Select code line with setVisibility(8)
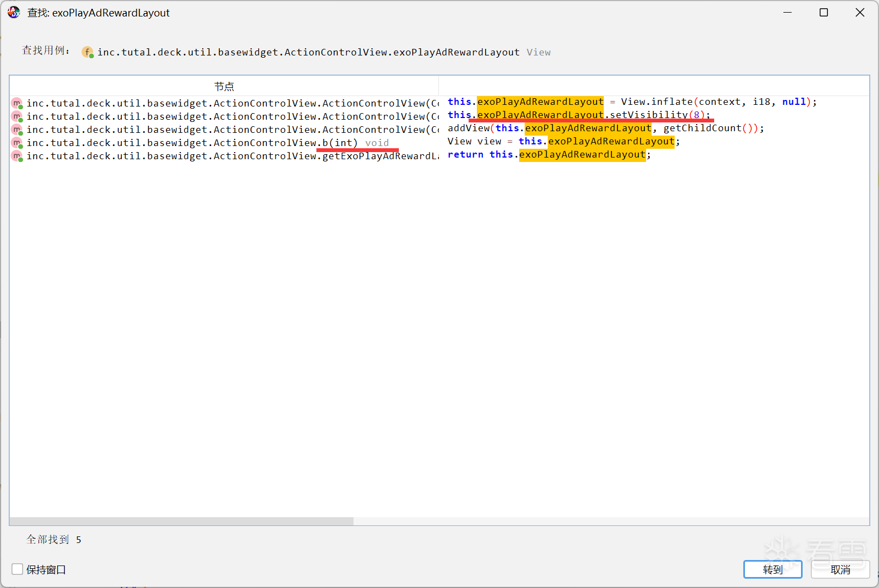The height and width of the screenshot is (588, 879). point(579,115)
